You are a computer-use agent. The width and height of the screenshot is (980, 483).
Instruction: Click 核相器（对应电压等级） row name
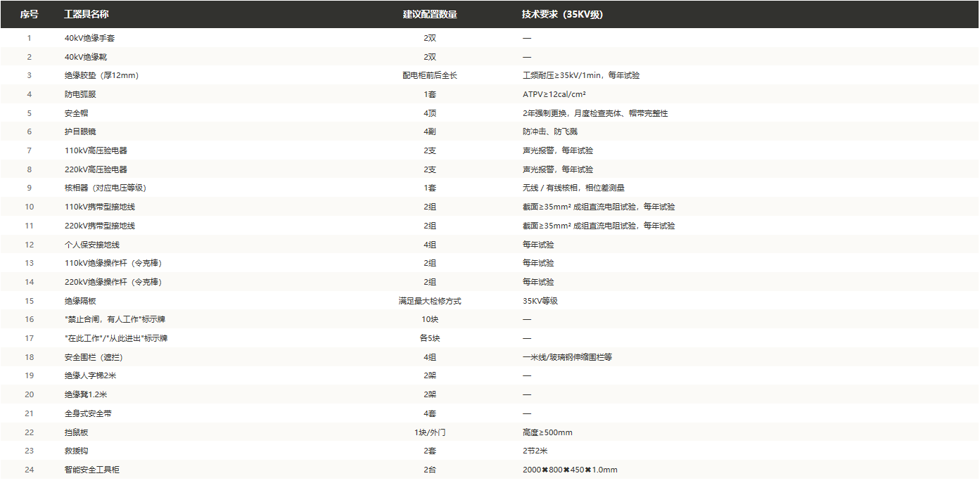106,188
